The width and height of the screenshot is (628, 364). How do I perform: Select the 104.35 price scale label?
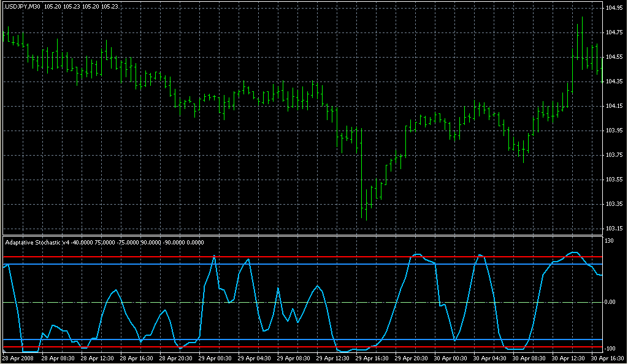tap(615, 82)
